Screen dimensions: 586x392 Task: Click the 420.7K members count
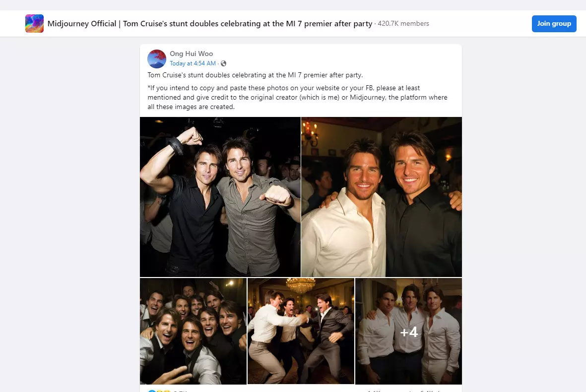(x=403, y=23)
